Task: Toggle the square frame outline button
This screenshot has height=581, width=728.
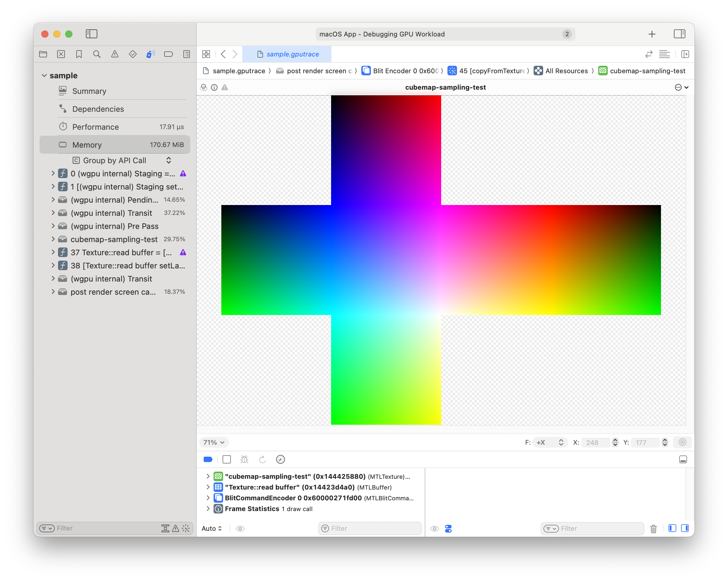Action: (x=227, y=460)
